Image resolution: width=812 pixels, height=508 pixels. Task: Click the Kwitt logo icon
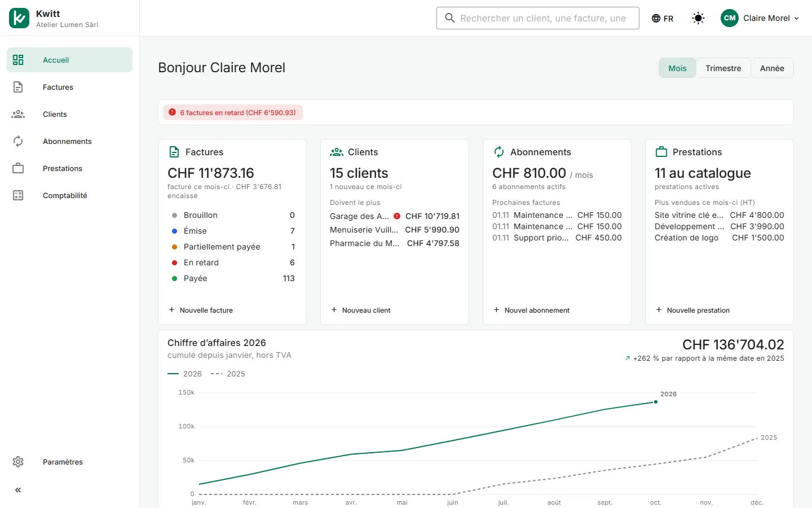pyautogui.click(x=19, y=18)
